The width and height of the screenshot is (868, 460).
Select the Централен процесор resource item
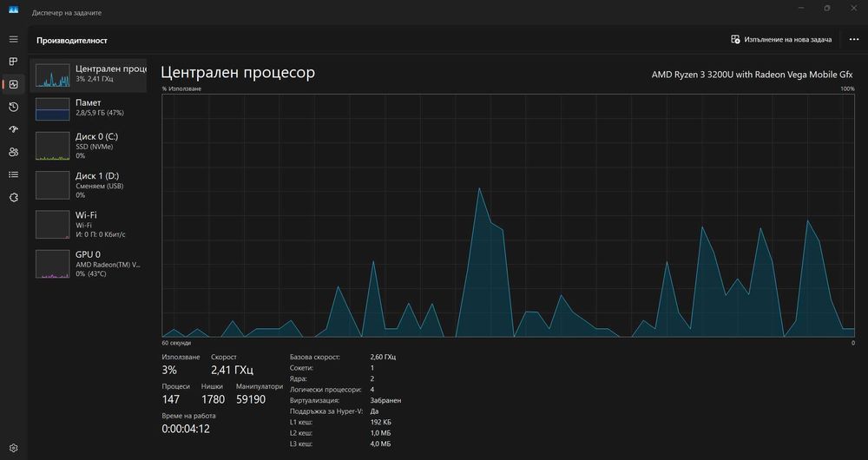89,76
